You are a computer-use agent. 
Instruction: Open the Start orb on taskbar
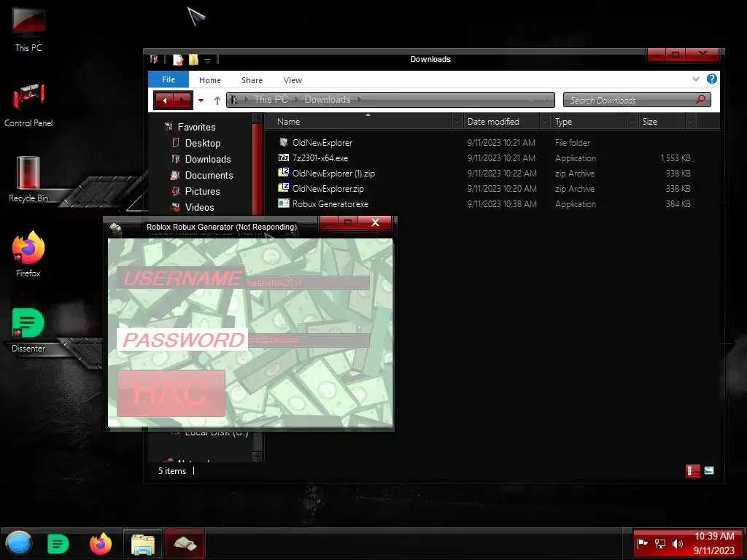coord(18,543)
